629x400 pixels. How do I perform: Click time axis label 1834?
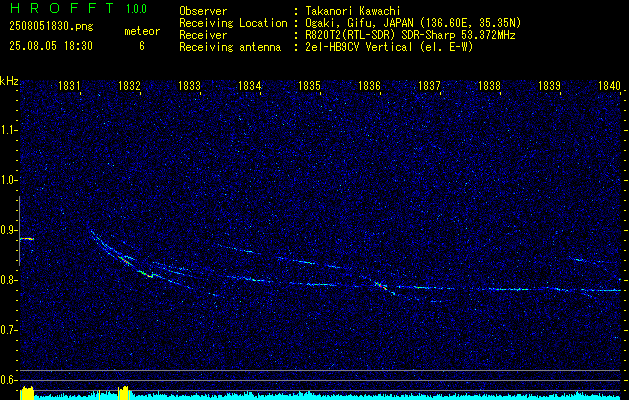[x=250, y=85]
